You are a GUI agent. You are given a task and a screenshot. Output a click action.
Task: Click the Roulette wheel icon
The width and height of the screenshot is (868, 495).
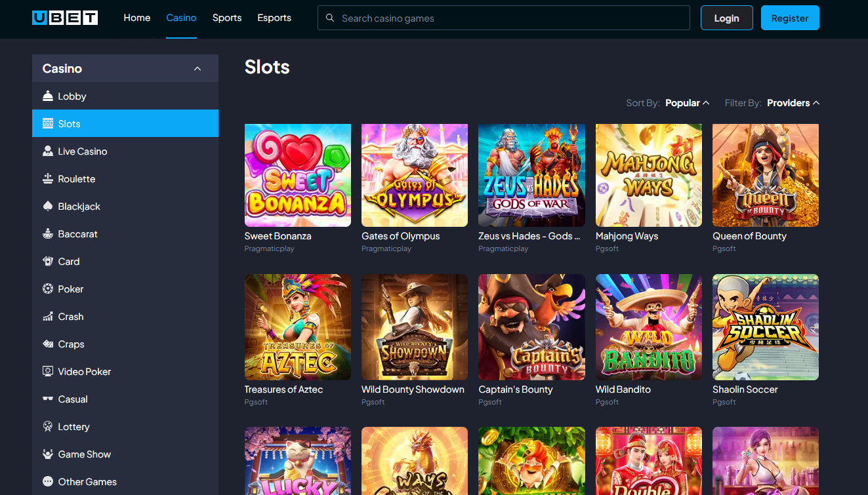point(48,179)
